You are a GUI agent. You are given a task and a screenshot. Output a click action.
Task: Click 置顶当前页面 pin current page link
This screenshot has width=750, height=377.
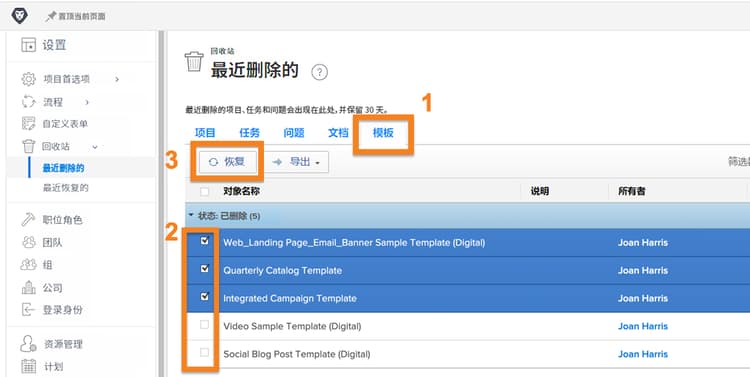[82, 16]
